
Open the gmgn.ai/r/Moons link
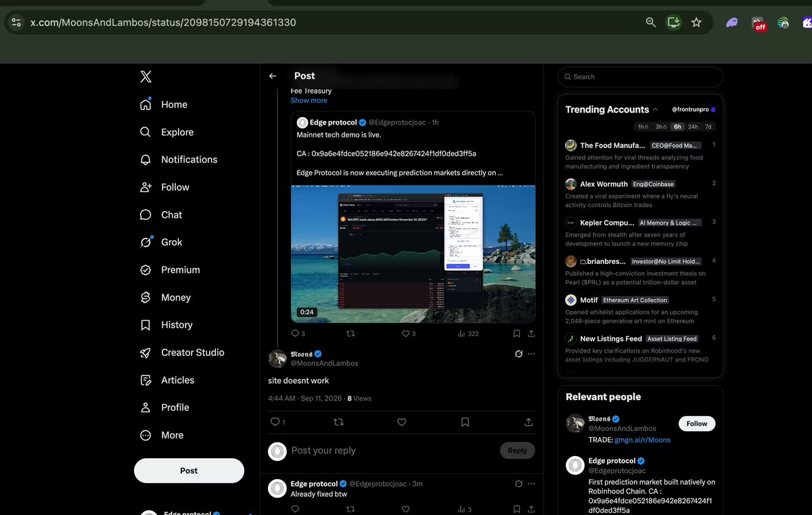pos(642,440)
